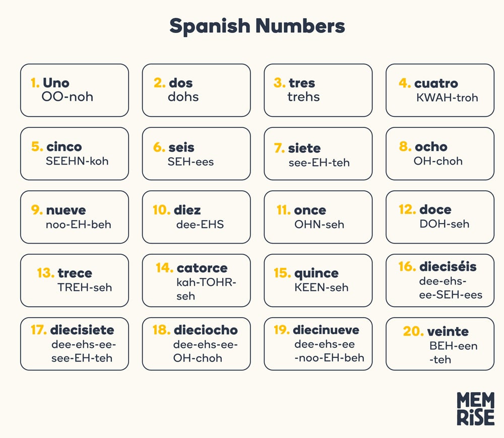
Task: Click the veinte number card
Action: (x=440, y=344)
